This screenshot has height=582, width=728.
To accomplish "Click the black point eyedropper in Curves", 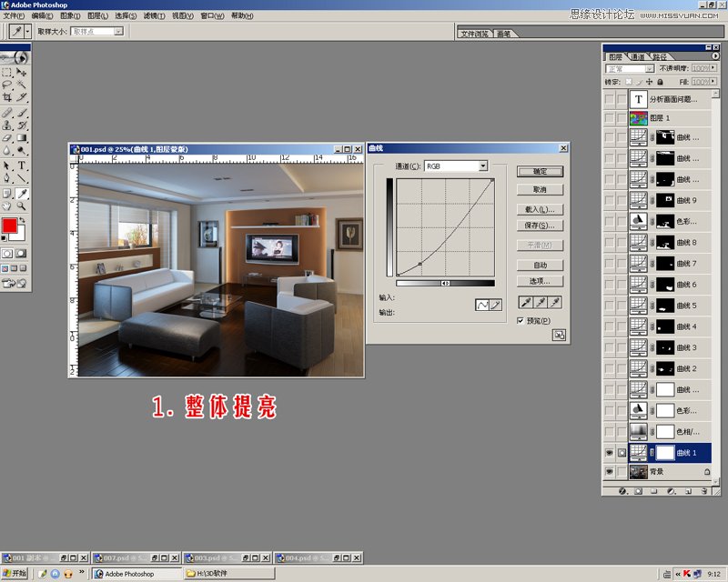I will point(526,303).
